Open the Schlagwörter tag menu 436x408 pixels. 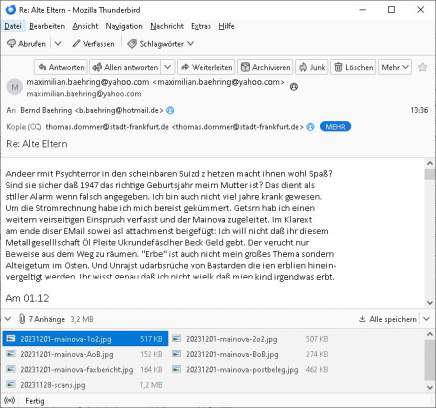[x=160, y=44]
